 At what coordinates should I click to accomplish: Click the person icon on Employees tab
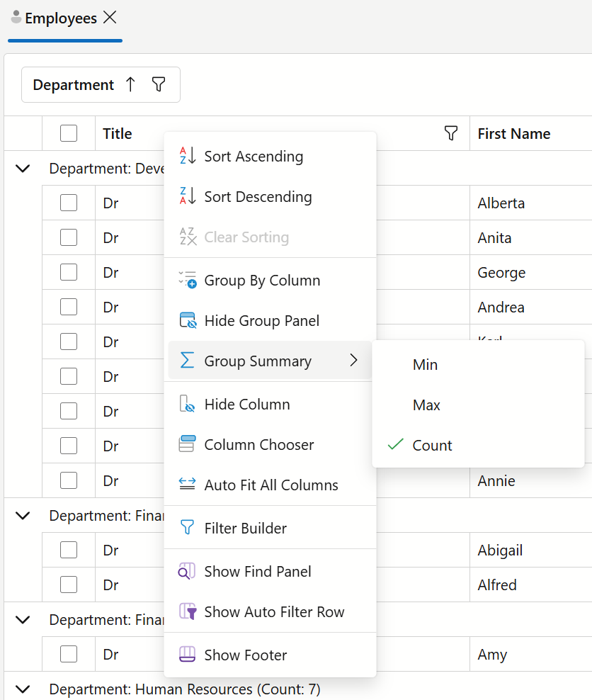tap(16, 18)
